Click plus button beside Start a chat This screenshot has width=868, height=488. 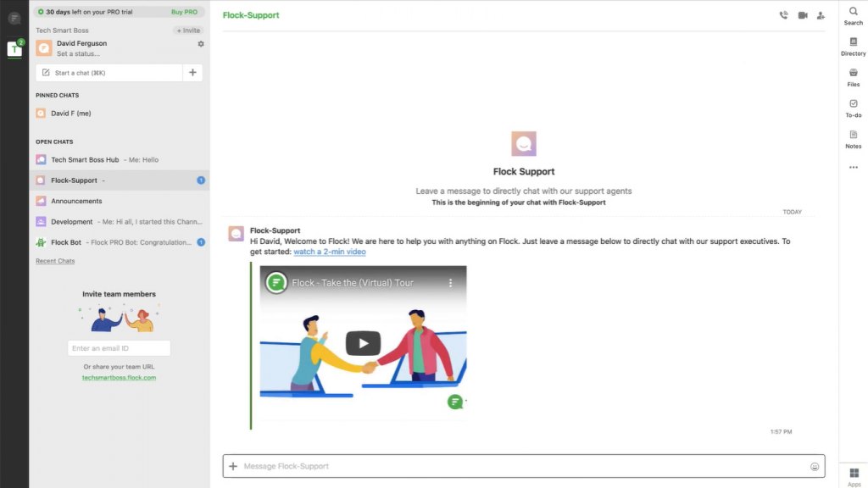[x=192, y=73]
